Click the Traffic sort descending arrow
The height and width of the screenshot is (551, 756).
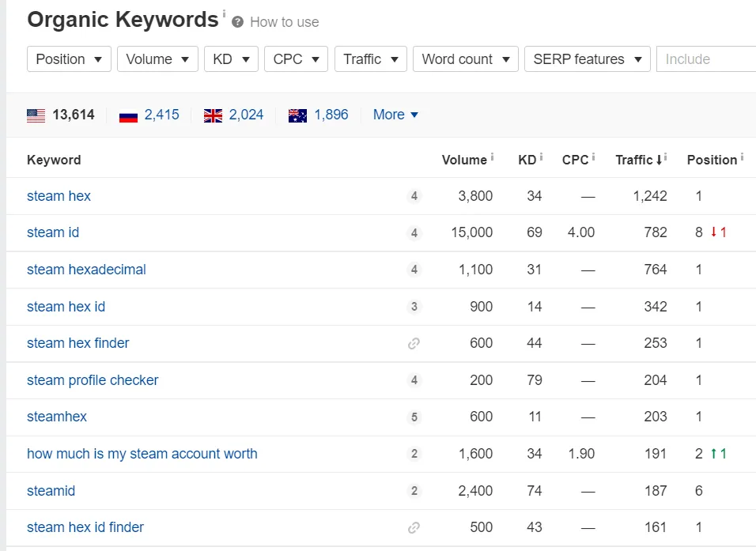click(659, 160)
